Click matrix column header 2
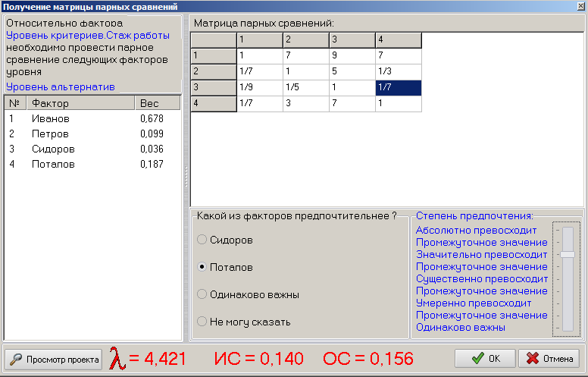This screenshot has width=588, height=377. point(306,39)
